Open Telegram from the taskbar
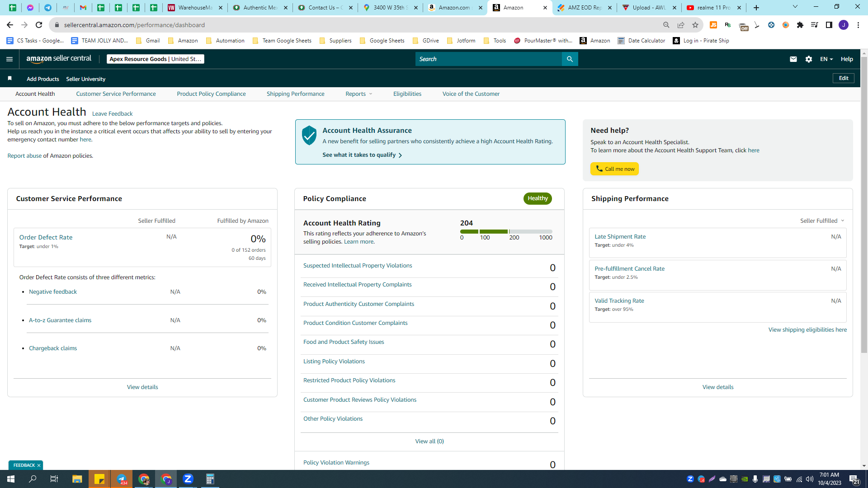The width and height of the screenshot is (868, 488). click(122, 479)
